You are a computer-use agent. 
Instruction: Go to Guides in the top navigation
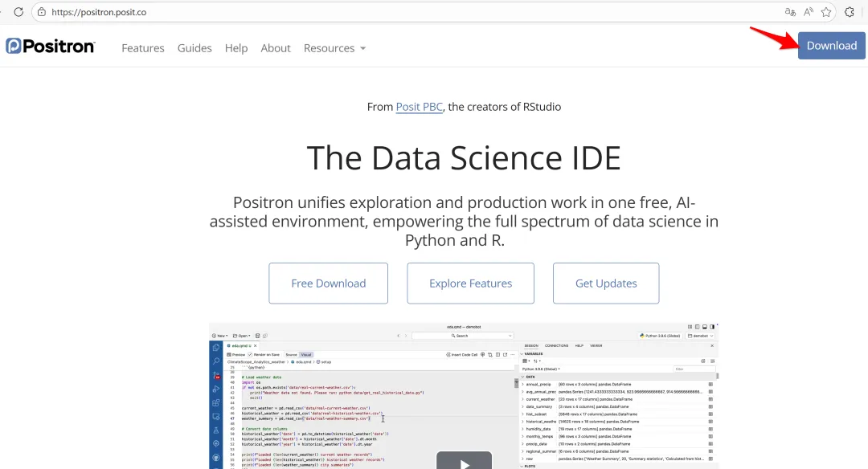tap(194, 48)
